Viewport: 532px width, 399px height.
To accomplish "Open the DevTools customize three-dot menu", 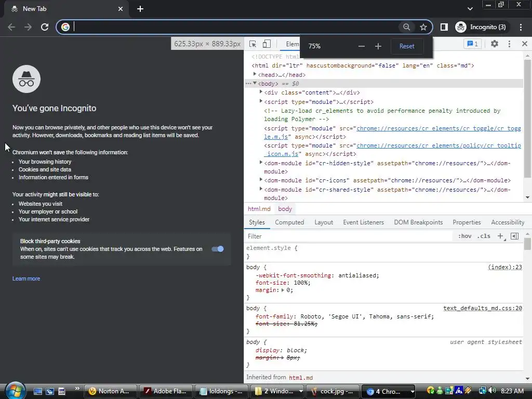I will 509,44.
